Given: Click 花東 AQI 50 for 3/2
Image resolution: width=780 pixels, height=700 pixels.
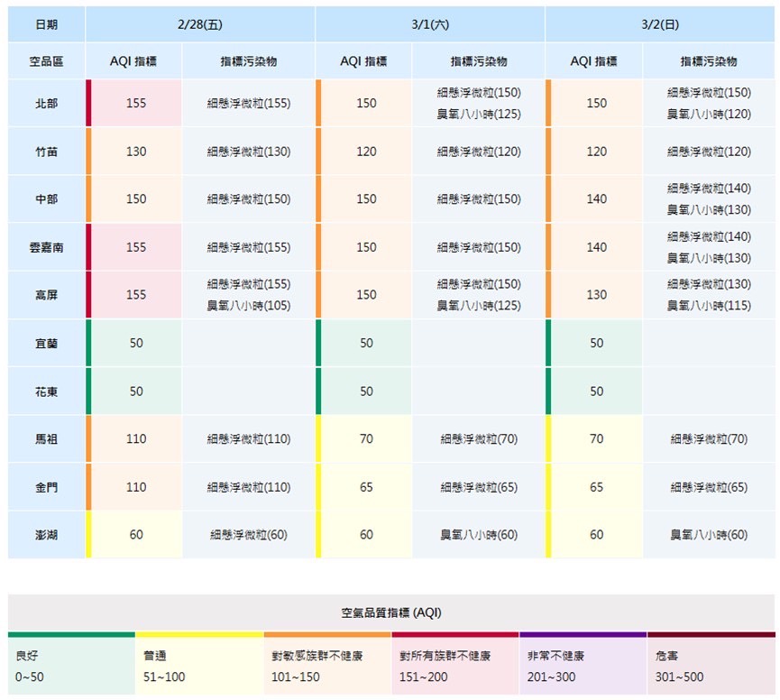Looking at the screenshot, I should [x=596, y=391].
